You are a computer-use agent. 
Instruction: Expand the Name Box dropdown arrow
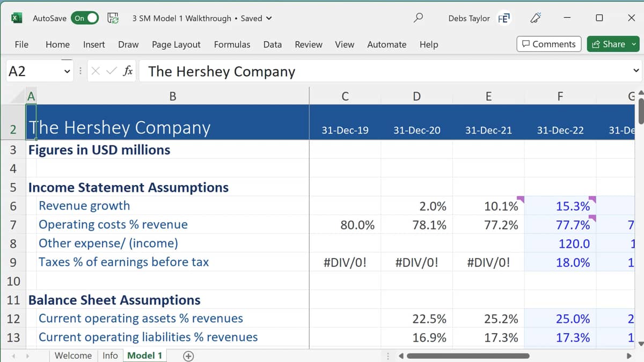point(67,71)
